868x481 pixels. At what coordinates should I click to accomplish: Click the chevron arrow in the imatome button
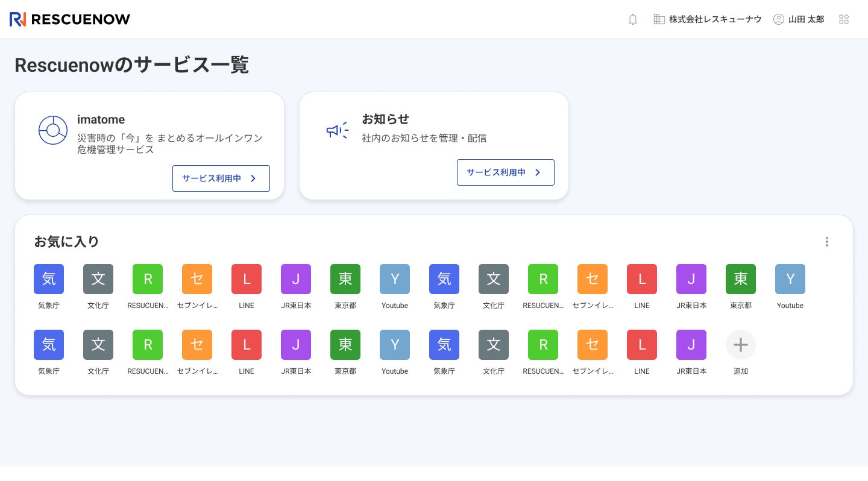[x=253, y=178]
